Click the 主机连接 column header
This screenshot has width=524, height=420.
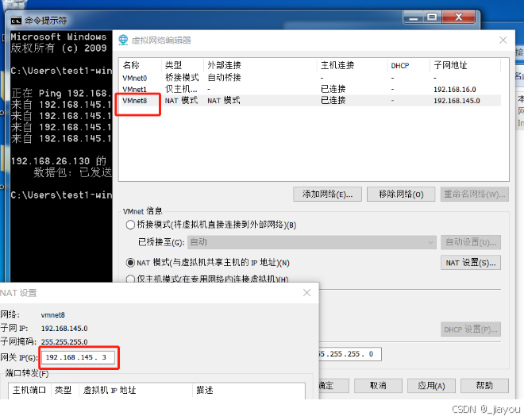(x=353, y=65)
